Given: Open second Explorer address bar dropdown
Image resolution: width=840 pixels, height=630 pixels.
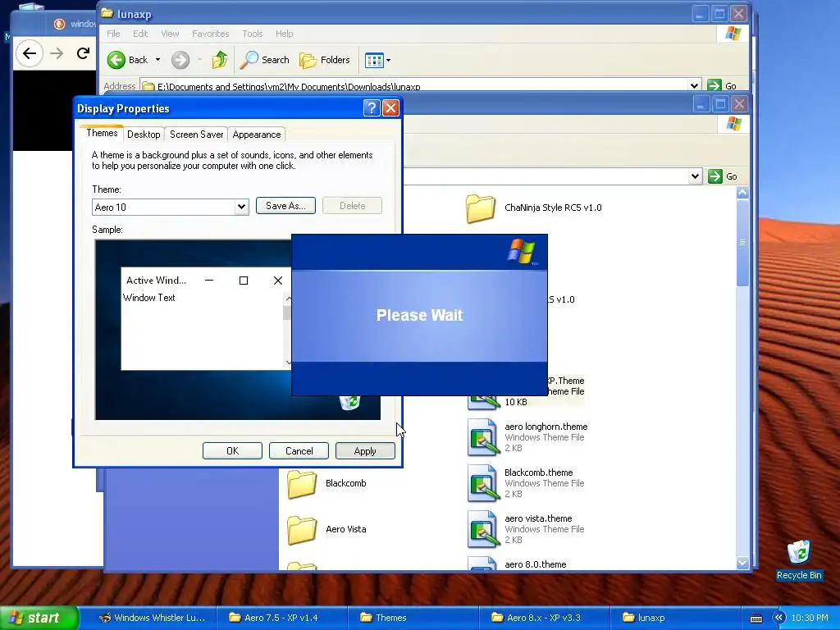Looking at the screenshot, I should (x=695, y=176).
